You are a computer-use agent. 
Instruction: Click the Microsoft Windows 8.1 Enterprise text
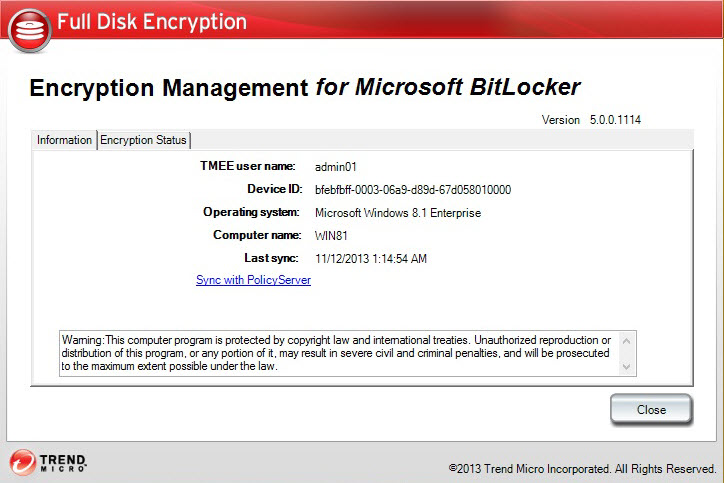pyautogui.click(x=398, y=213)
